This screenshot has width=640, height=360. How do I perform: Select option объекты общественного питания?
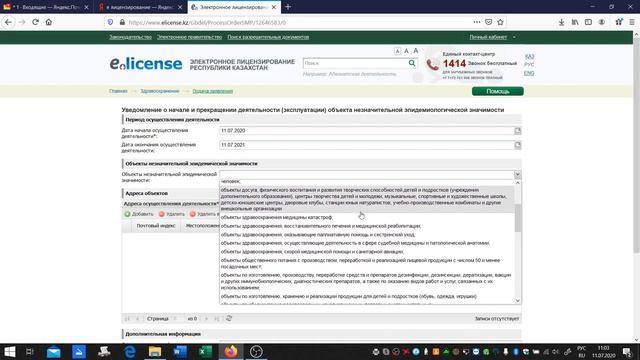tap(367, 263)
